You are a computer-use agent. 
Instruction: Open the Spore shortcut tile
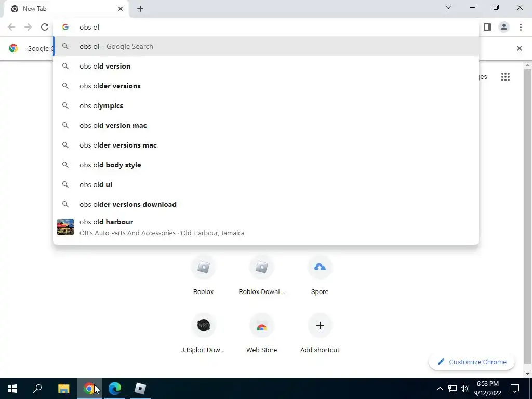pos(320,275)
